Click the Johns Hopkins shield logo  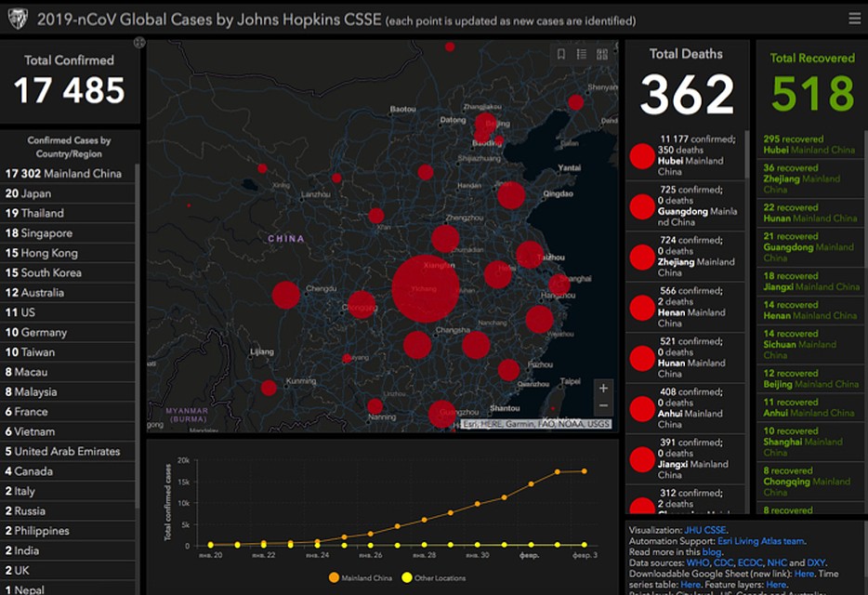click(18, 19)
